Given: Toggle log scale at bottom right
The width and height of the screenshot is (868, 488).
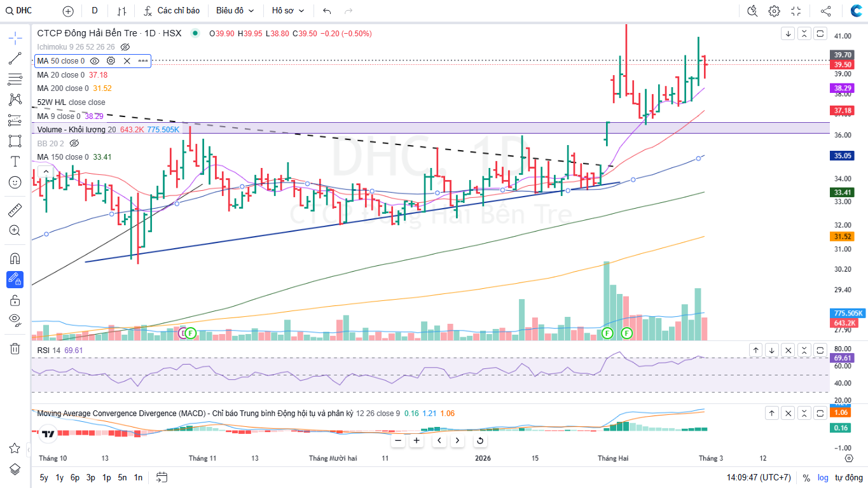Looking at the screenshot, I should pos(823,477).
